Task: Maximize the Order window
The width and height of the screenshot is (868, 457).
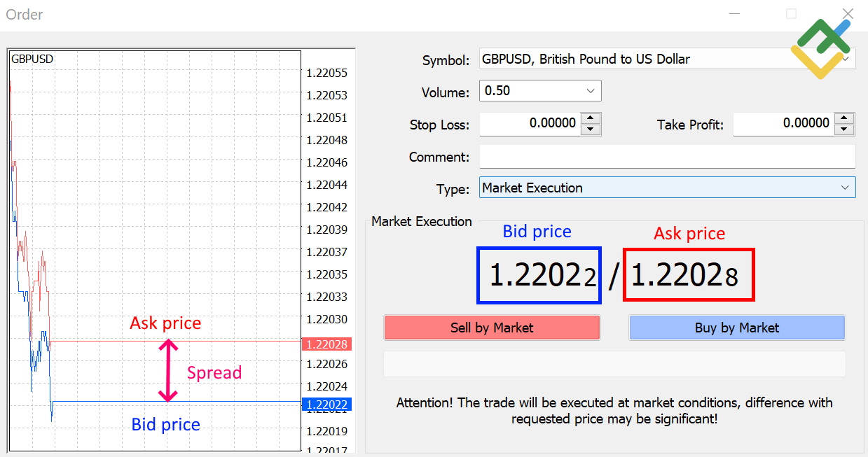Action: pyautogui.click(x=792, y=13)
